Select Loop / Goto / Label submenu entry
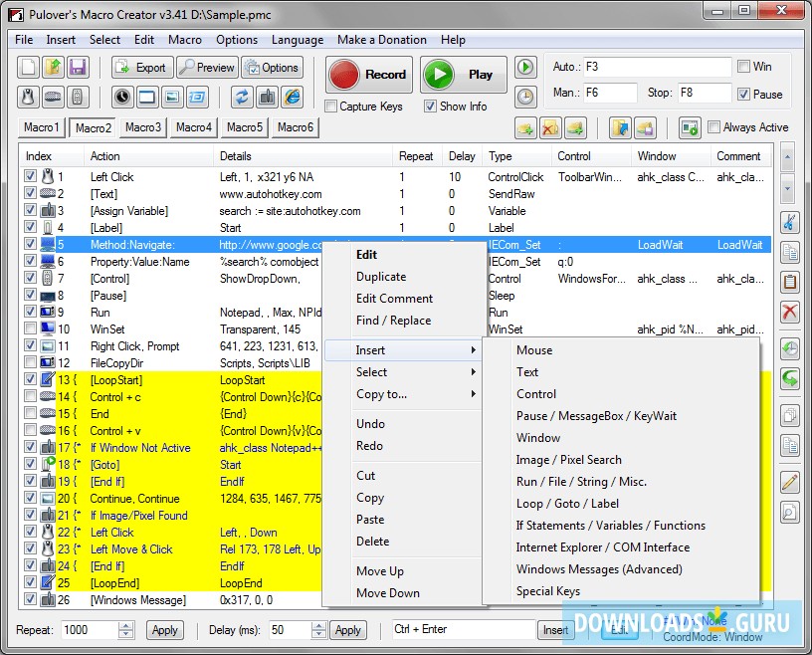The image size is (812, 655). (x=567, y=504)
